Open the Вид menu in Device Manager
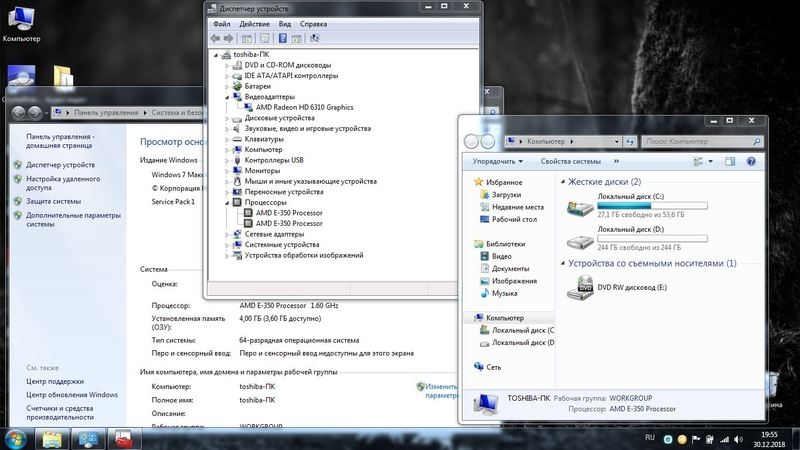Image resolution: width=800 pixels, height=450 pixels. pyautogui.click(x=285, y=22)
